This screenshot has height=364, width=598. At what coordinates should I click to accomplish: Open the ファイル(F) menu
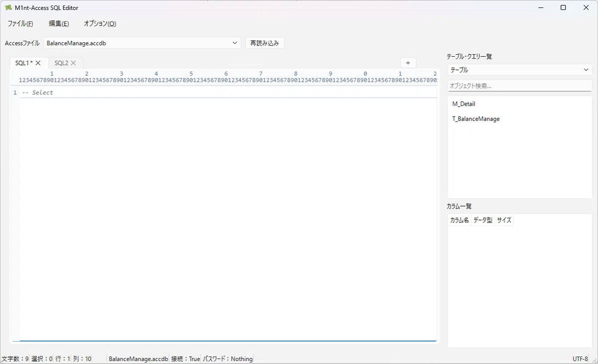[x=20, y=23]
